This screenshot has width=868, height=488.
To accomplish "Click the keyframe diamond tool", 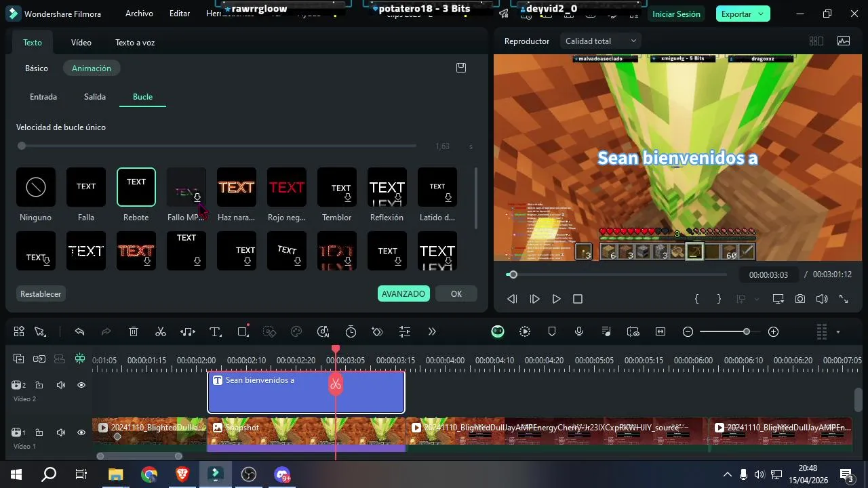I will (378, 331).
